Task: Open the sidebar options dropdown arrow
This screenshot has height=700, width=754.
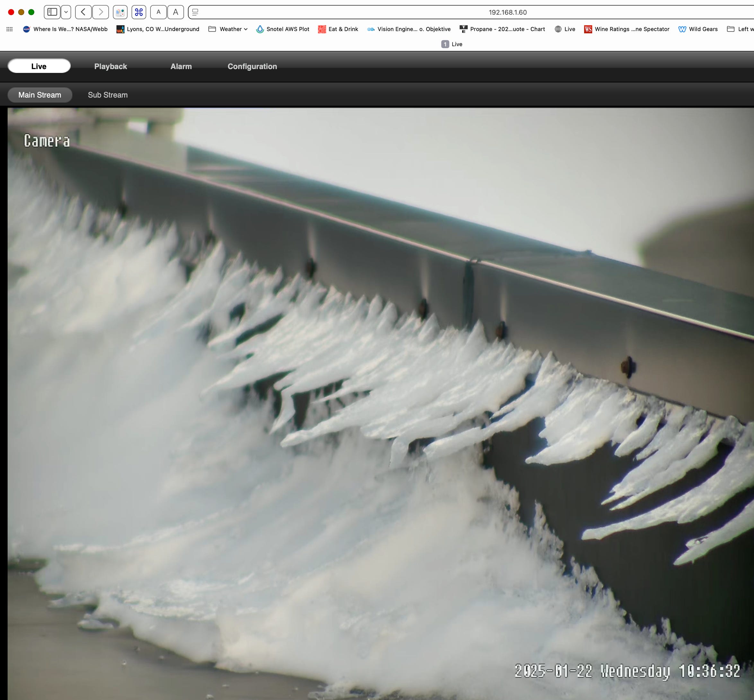Action: coord(66,12)
